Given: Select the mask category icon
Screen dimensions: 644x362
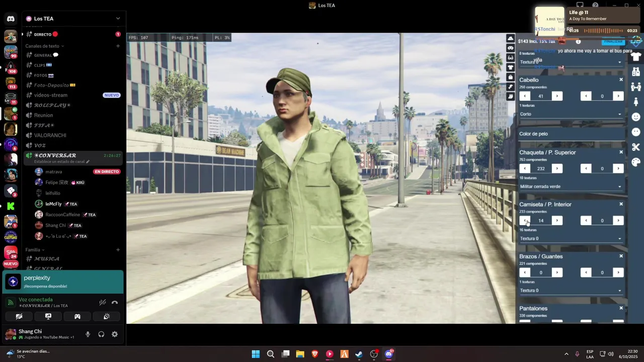Looking at the screenshot, I should [x=510, y=48].
